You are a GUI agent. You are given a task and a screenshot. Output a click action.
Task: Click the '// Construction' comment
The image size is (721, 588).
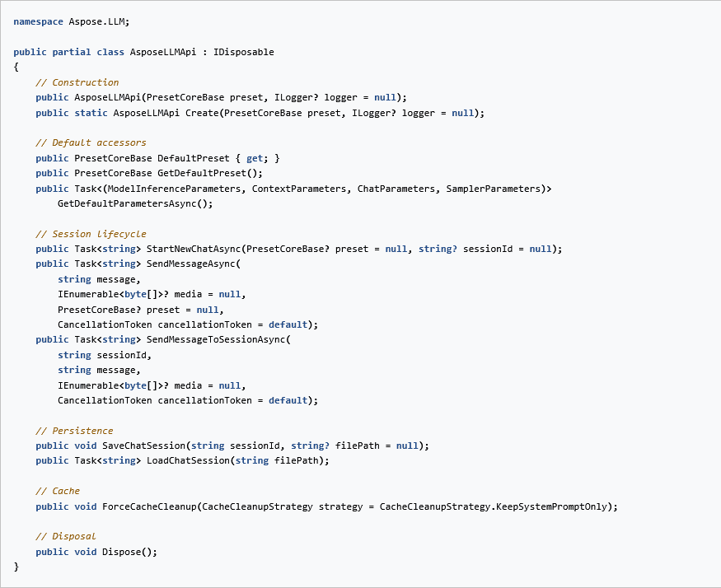click(77, 82)
